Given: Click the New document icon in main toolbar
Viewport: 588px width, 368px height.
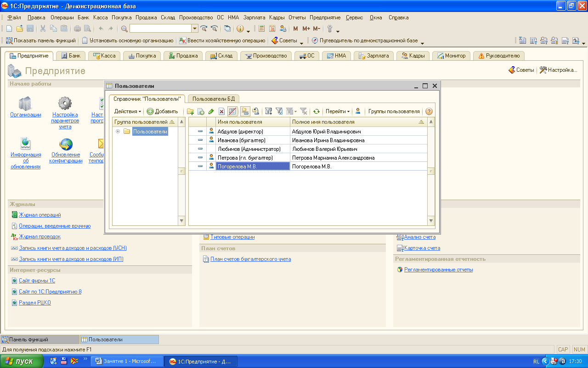Looking at the screenshot, I should tap(9, 29).
